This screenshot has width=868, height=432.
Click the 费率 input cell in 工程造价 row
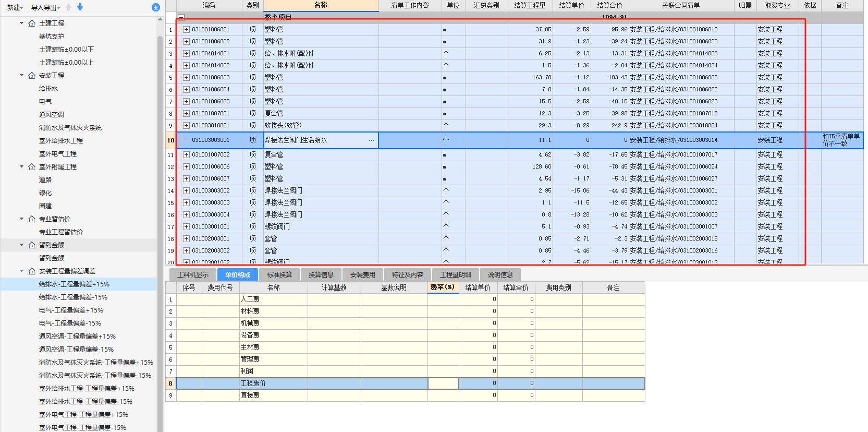point(443,383)
